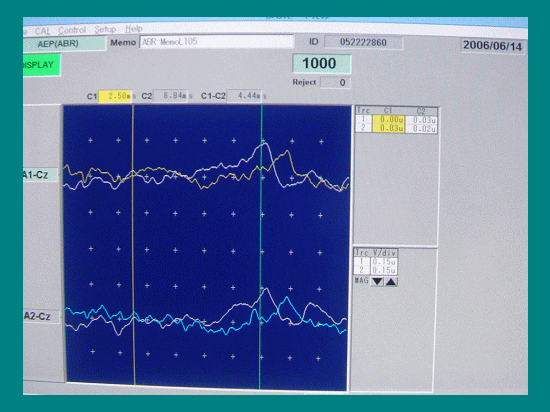
Task: Click the C1 vertical cursor line
Action: 133,245
